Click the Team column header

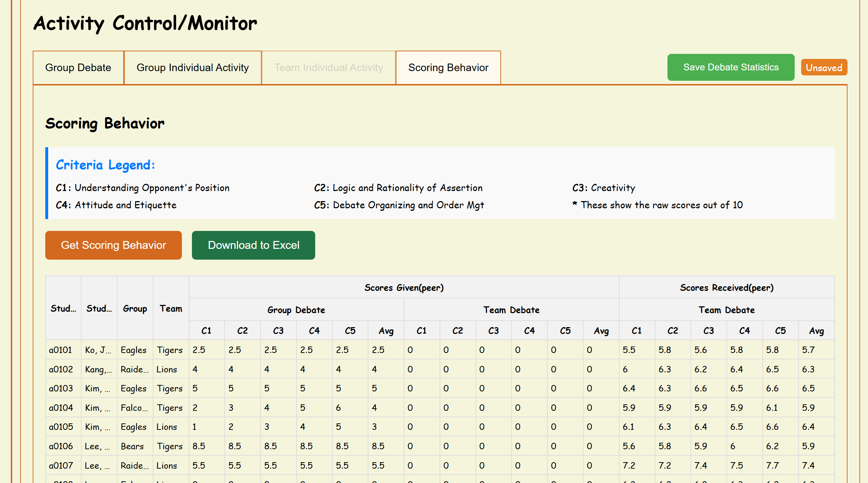pyautogui.click(x=171, y=308)
